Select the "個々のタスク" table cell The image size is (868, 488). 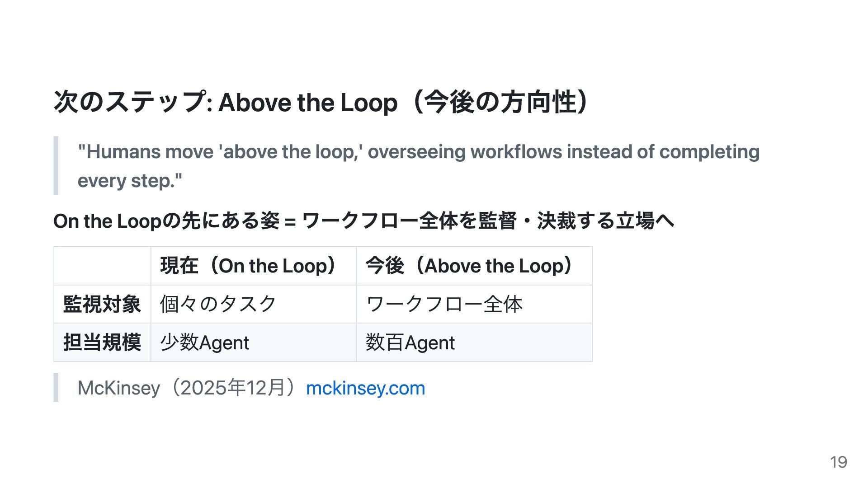(218, 304)
